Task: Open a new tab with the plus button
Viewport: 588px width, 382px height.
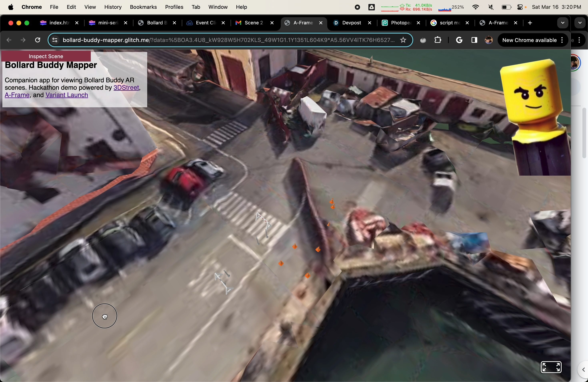Action: tap(530, 23)
